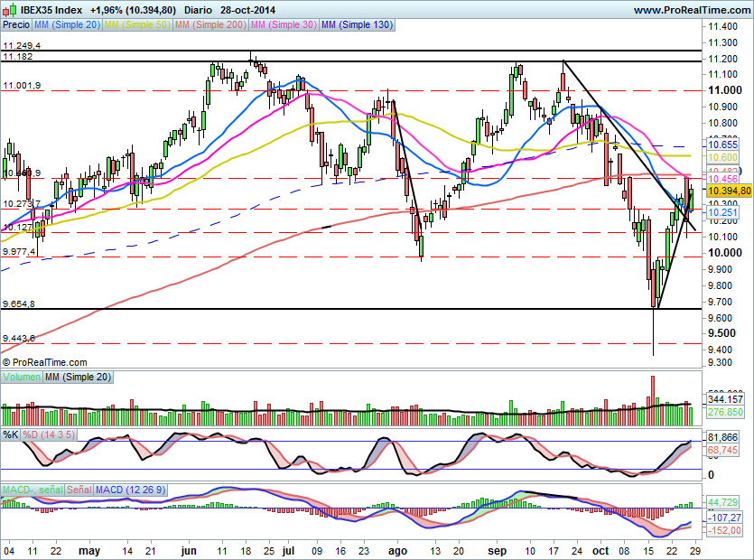Click the 68,745 stochastic value
This screenshot has height=560, width=754.
722,450
